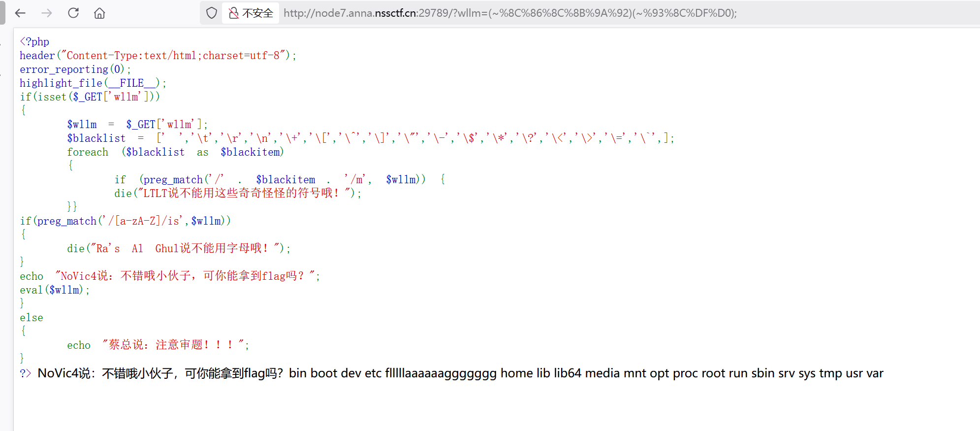980x431 pixels.
Task: Click the 'home' directory name in output
Action: coord(517,373)
